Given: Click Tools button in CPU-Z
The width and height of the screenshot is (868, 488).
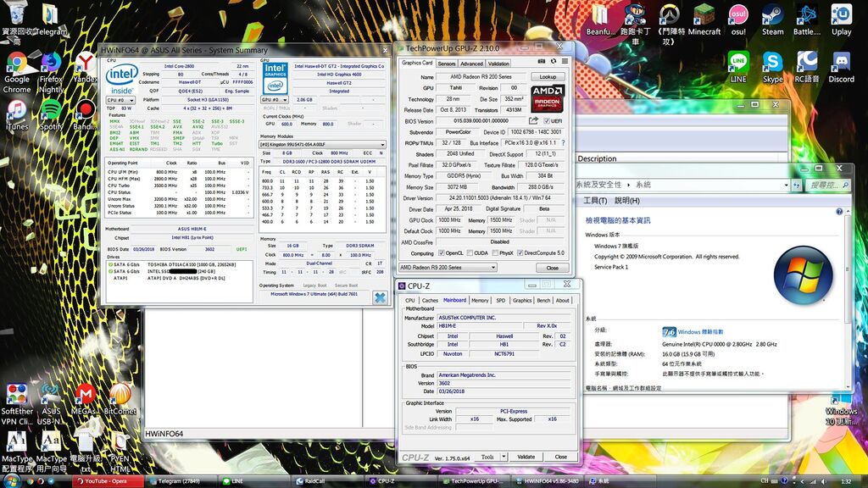Looking at the screenshot, I should [487, 457].
